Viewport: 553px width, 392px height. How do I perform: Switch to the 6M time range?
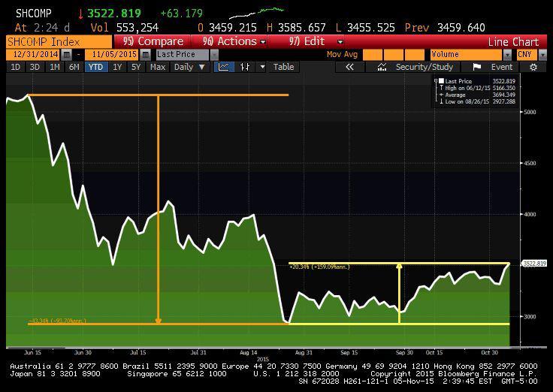[74, 67]
